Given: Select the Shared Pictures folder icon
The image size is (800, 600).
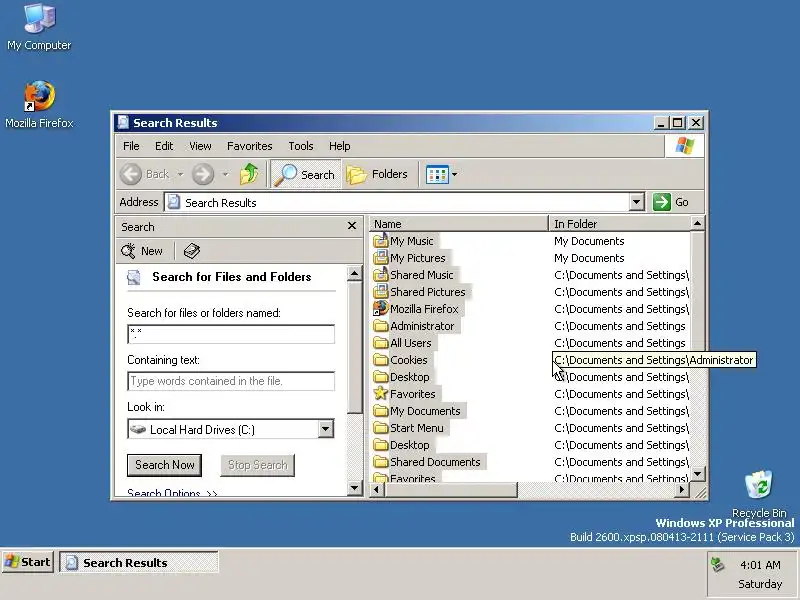Looking at the screenshot, I should pyautogui.click(x=381, y=291).
